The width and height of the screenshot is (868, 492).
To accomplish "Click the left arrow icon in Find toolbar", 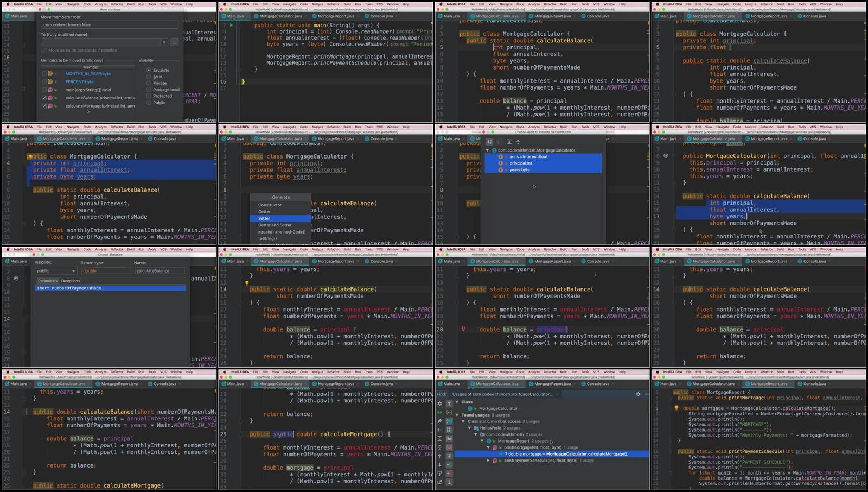I will coord(439,430).
